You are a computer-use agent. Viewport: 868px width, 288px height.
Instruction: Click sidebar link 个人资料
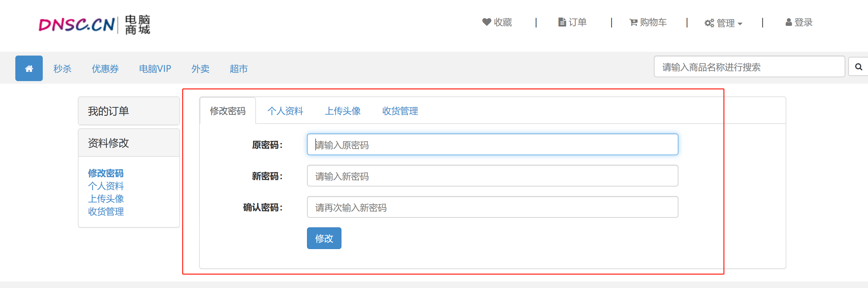tap(106, 186)
